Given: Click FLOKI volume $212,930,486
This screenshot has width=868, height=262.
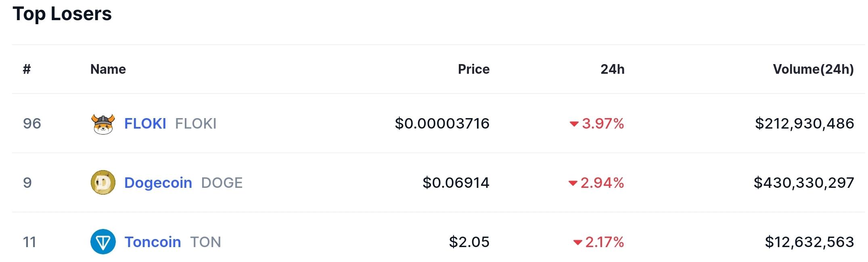Looking at the screenshot, I should point(805,123).
